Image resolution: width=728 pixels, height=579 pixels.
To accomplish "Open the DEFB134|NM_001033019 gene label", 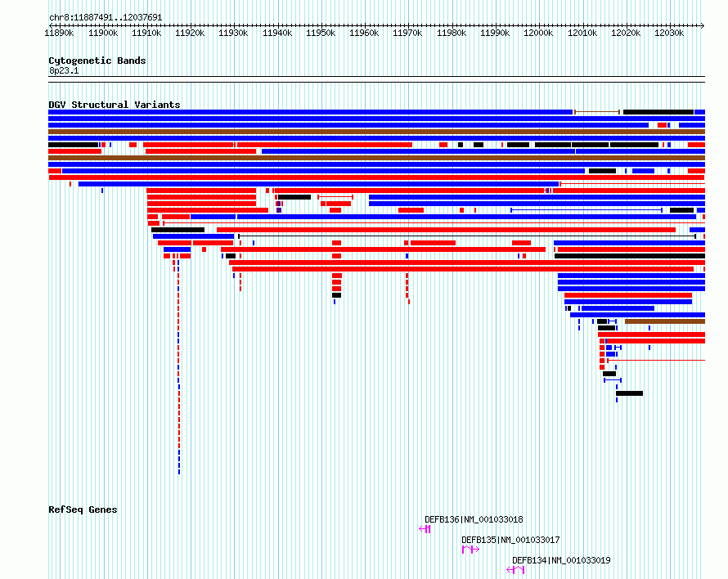I will pyautogui.click(x=561, y=560).
